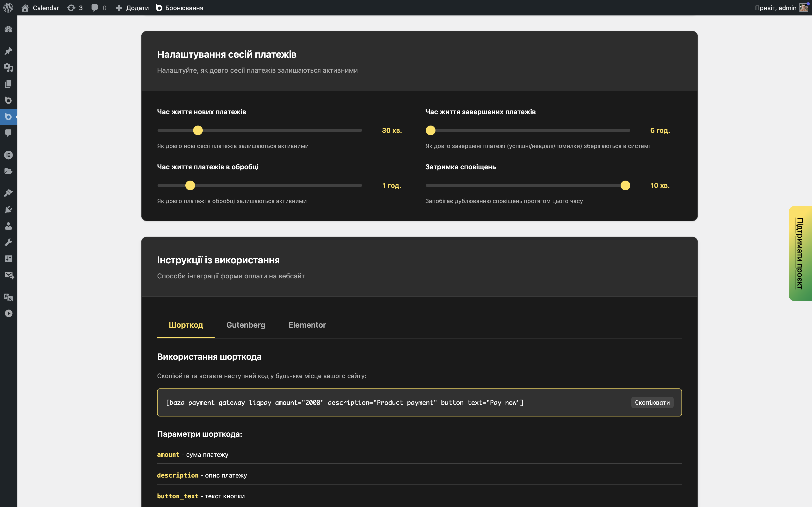Open Media library camera-music icon

coord(8,67)
